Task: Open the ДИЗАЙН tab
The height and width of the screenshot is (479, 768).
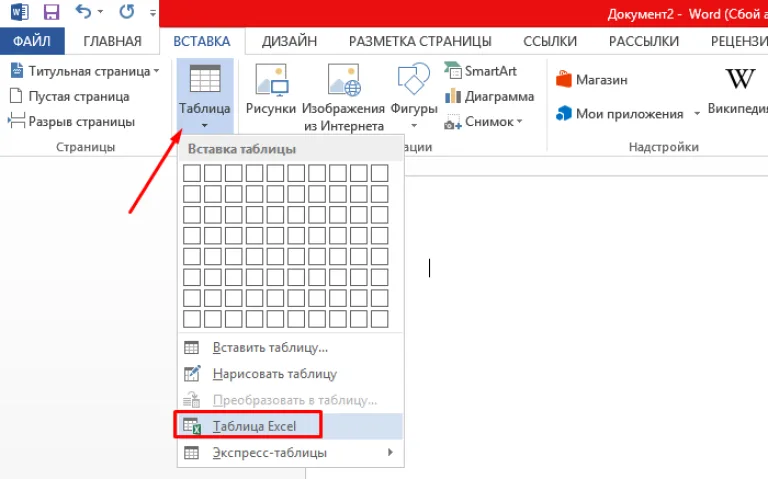Action: pyautogui.click(x=289, y=41)
